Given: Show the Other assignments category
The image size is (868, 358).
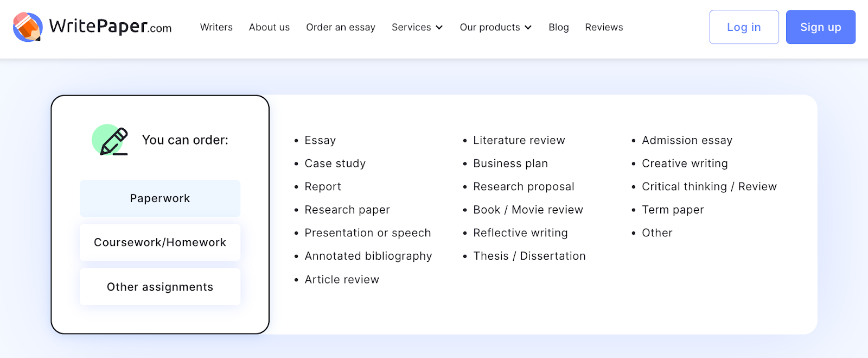Looking at the screenshot, I should (x=160, y=287).
